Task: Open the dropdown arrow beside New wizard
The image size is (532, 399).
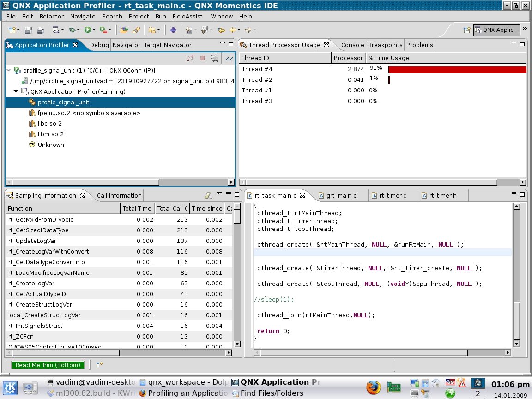Action: coord(18,30)
